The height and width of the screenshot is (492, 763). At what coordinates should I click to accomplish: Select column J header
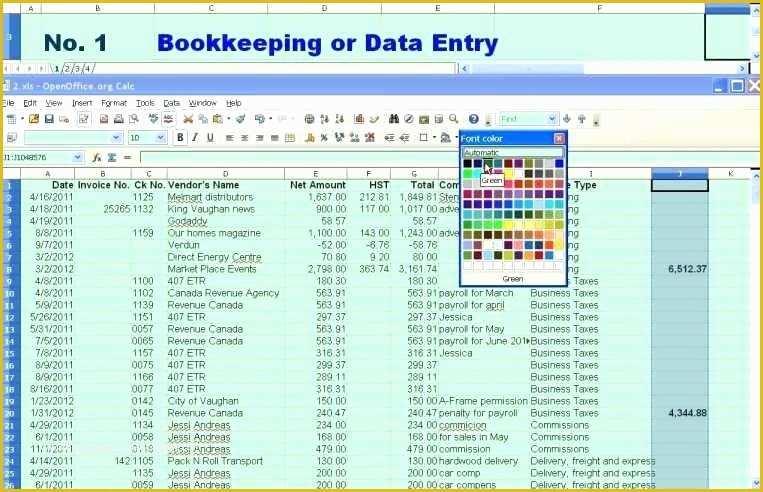[680, 174]
